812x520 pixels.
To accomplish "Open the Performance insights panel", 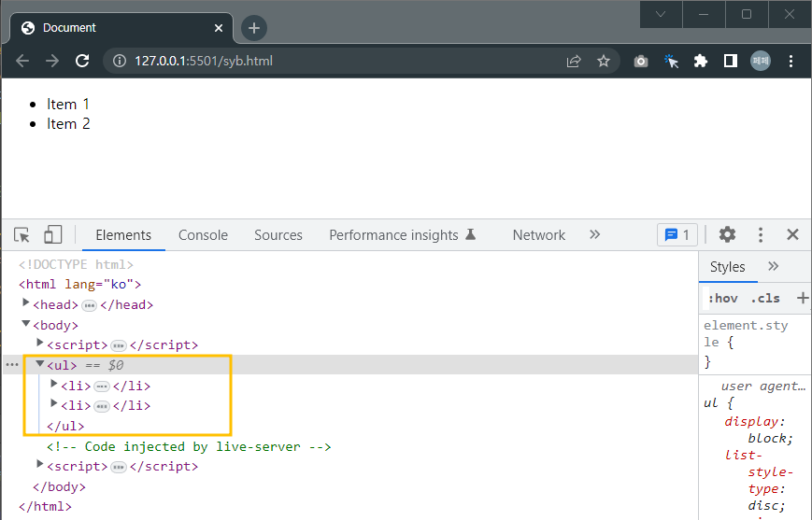I will coord(403,235).
